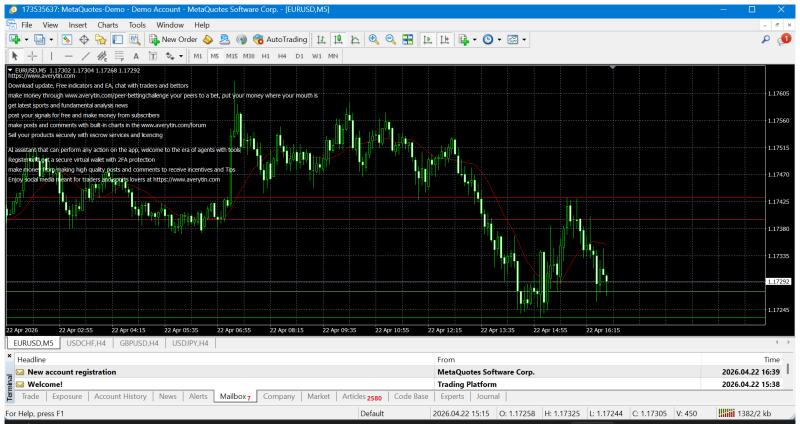
Task: Zoom out on the chart
Action: (390, 39)
